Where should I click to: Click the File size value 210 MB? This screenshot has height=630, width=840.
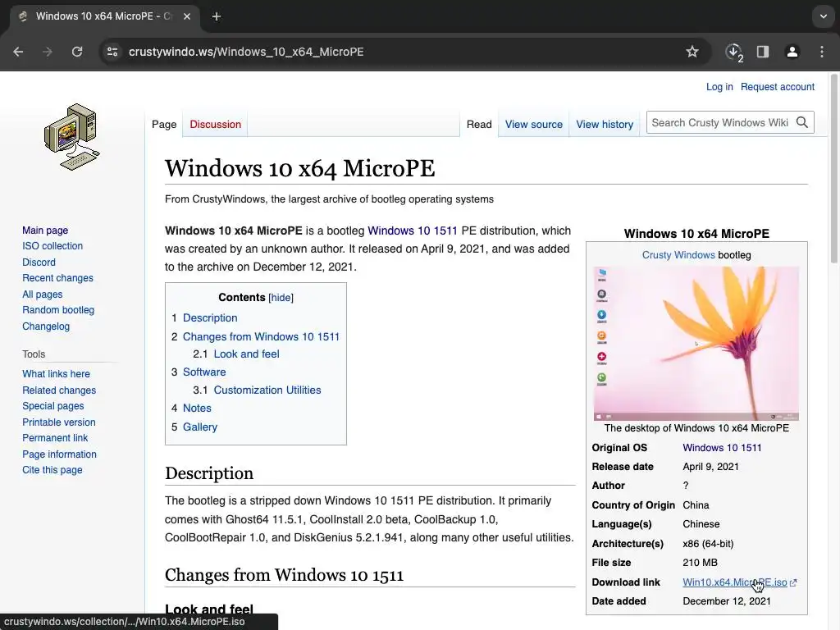point(700,563)
